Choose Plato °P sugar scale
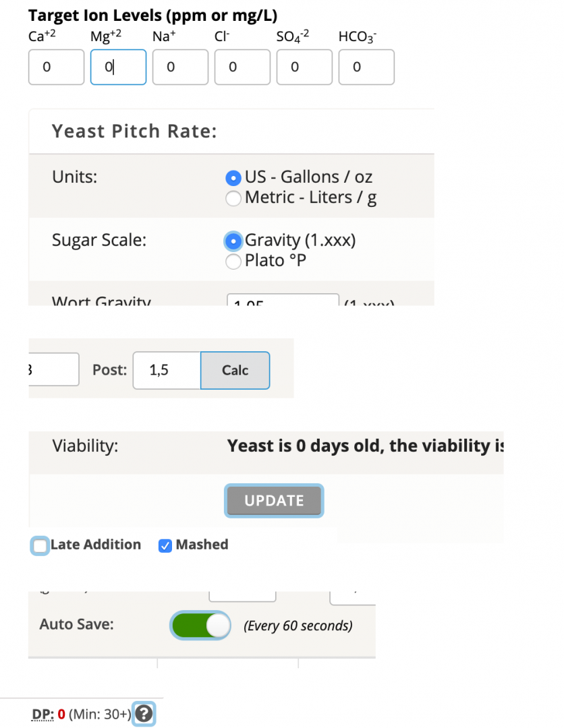 [x=233, y=262]
